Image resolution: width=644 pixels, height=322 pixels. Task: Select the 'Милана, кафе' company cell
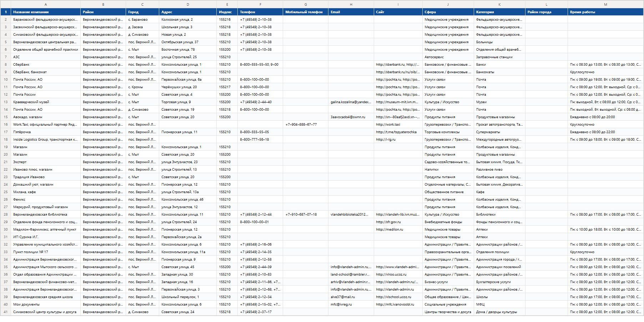(x=46, y=192)
